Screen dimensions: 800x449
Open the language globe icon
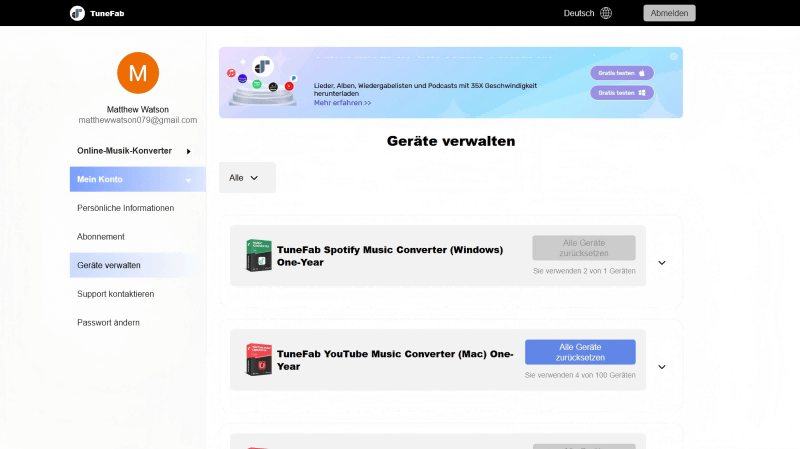point(606,13)
